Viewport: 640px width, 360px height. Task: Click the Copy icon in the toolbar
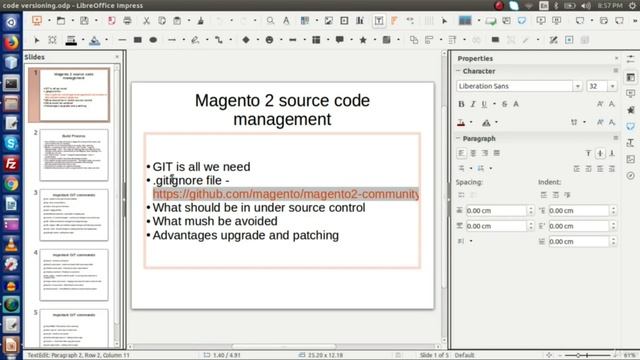click(162, 20)
